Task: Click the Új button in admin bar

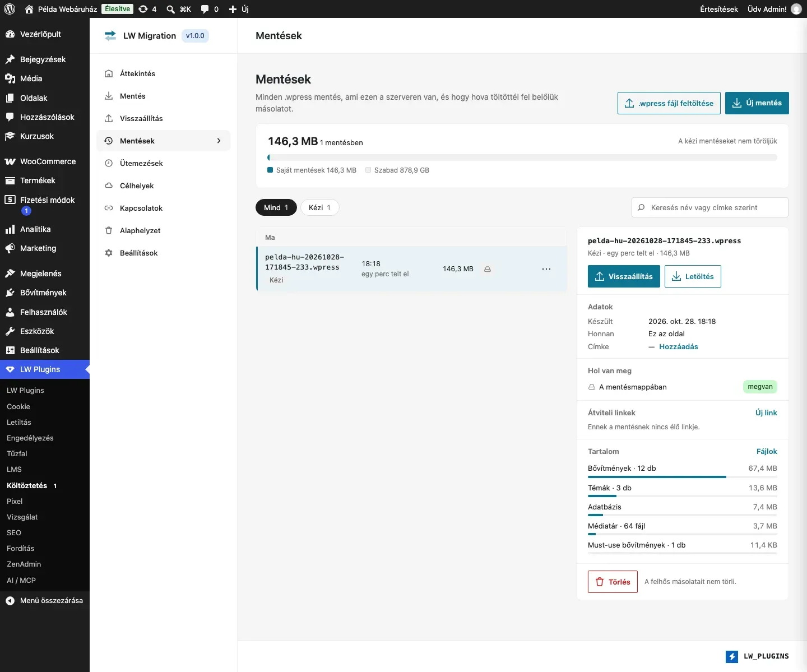Action: pos(239,9)
